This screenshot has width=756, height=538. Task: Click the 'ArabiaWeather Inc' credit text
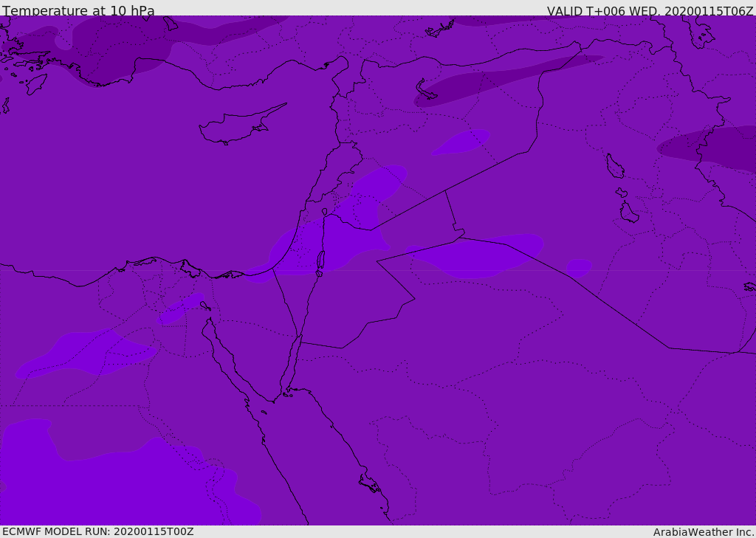tap(703, 532)
